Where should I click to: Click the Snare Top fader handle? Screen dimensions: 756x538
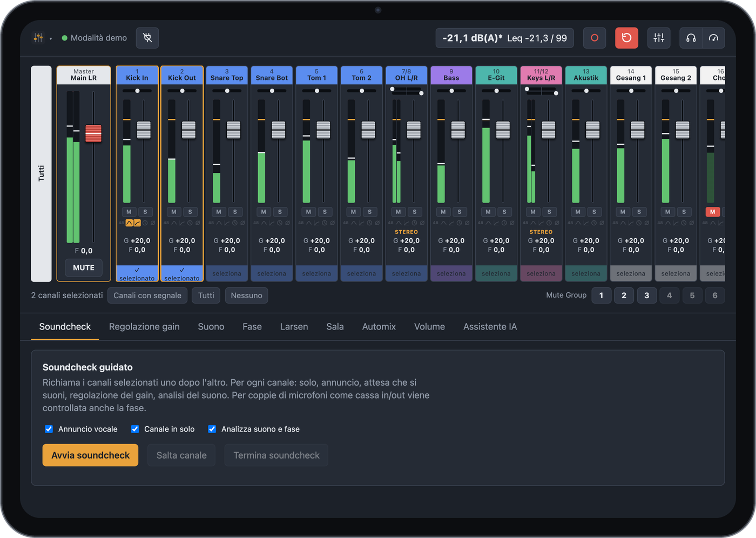click(x=233, y=130)
